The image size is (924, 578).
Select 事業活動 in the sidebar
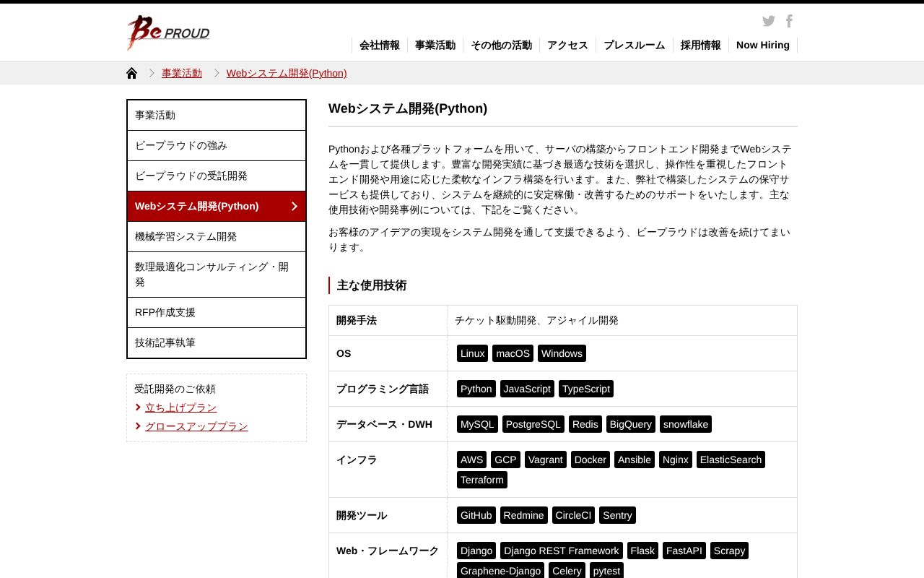pos(217,116)
